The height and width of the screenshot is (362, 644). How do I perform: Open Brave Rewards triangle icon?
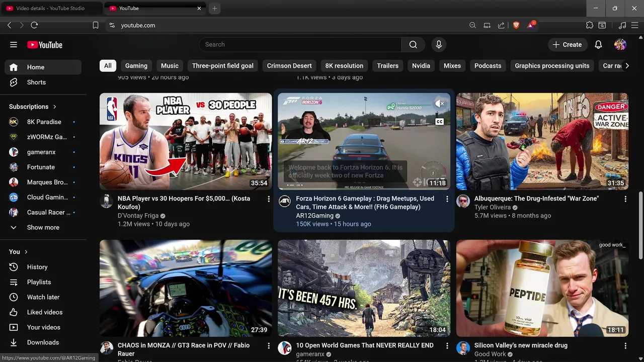pos(531,25)
